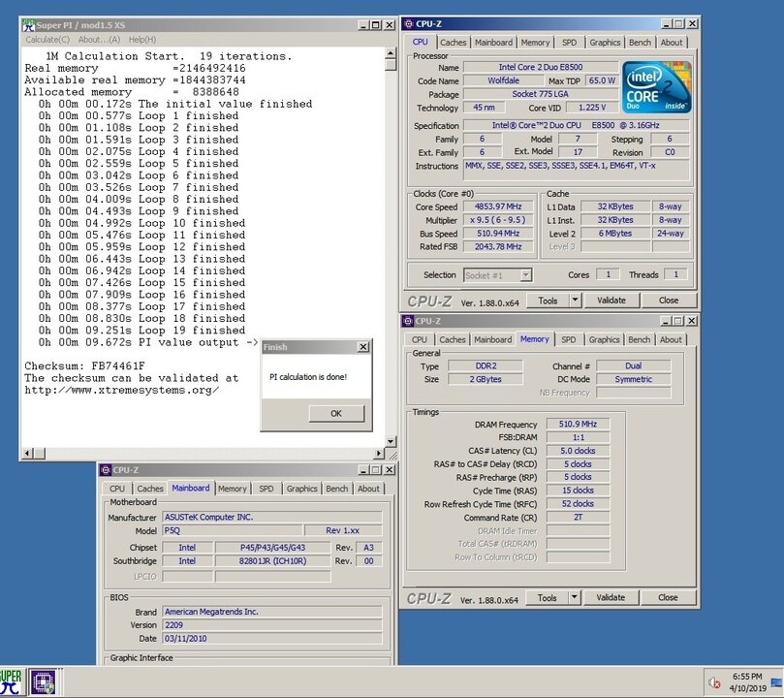The width and height of the screenshot is (784, 698).
Task: Switch to Caches tab in CPU-Z Processor window
Action: (453, 43)
